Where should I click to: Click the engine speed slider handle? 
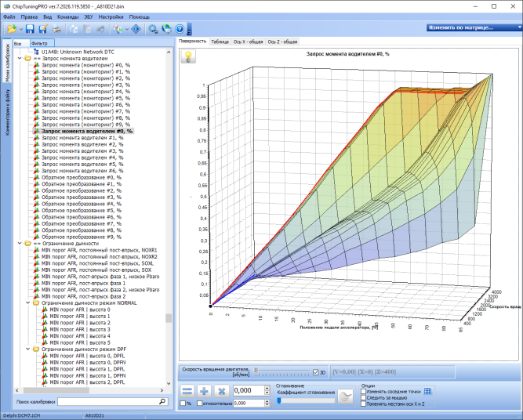click(x=256, y=370)
